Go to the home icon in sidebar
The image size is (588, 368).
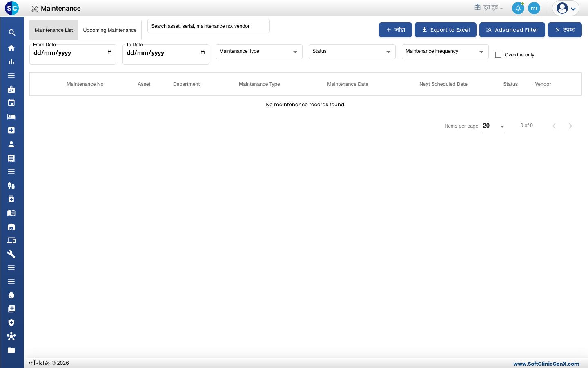tap(11, 48)
